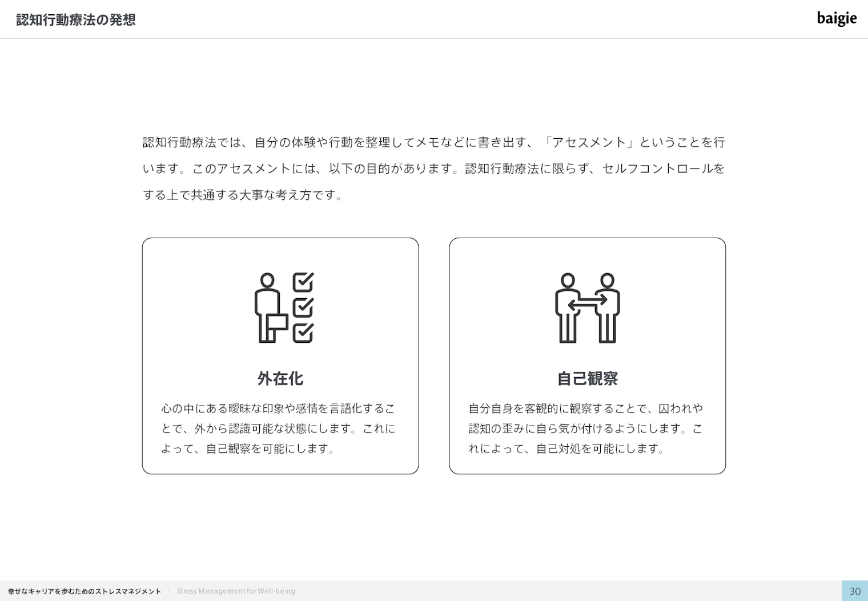Click the footer text 幸せなキャリアを歩むためのストレスマネジメント
Screen dimensions: 868x601
[x=85, y=591]
